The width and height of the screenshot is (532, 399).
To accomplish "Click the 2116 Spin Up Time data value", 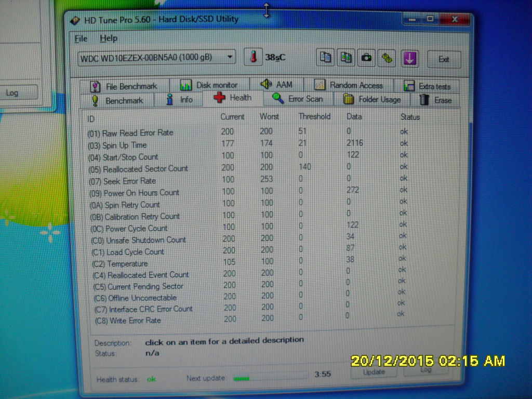I will click(354, 143).
